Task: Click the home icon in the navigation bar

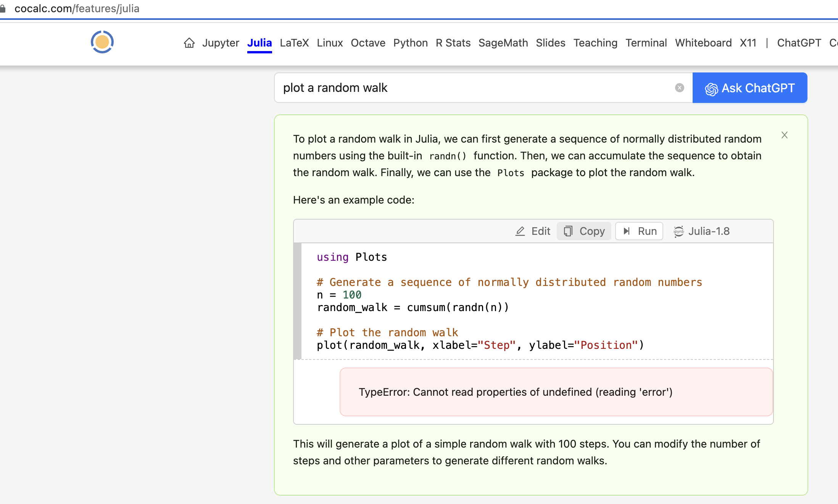Action: point(189,43)
